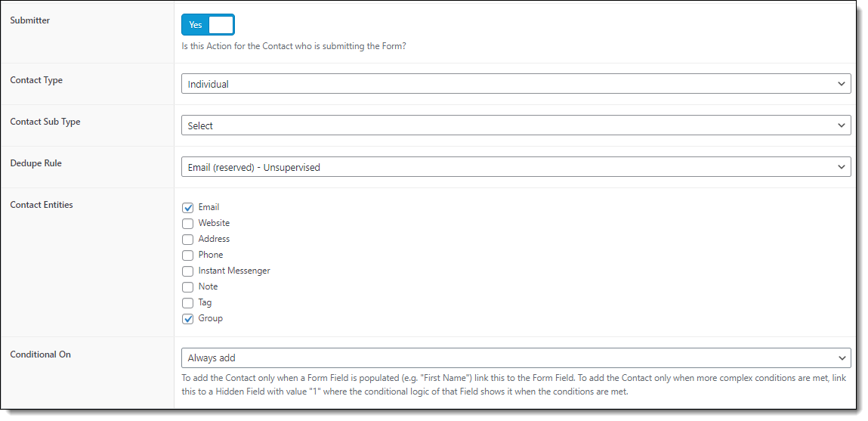This screenshot has height=421, width=868.
Task: Click the Contact Entities label
Action: click(42, 204)
